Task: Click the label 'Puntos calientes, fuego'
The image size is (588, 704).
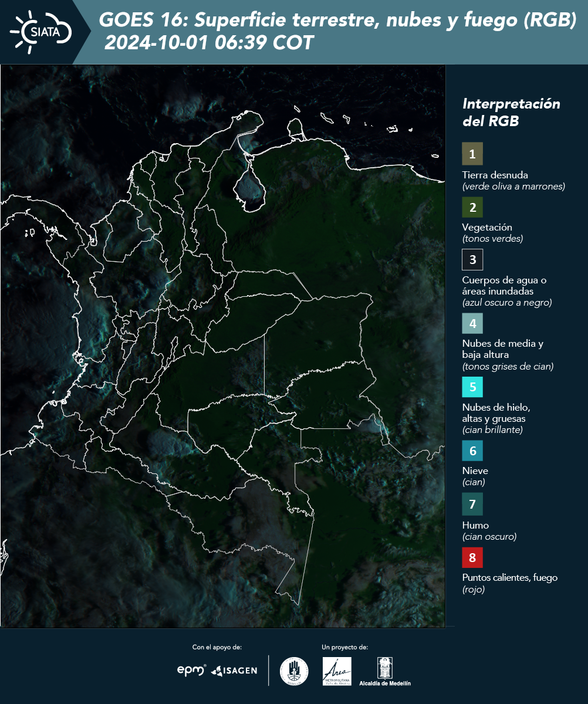Action: tap(510, 578)
